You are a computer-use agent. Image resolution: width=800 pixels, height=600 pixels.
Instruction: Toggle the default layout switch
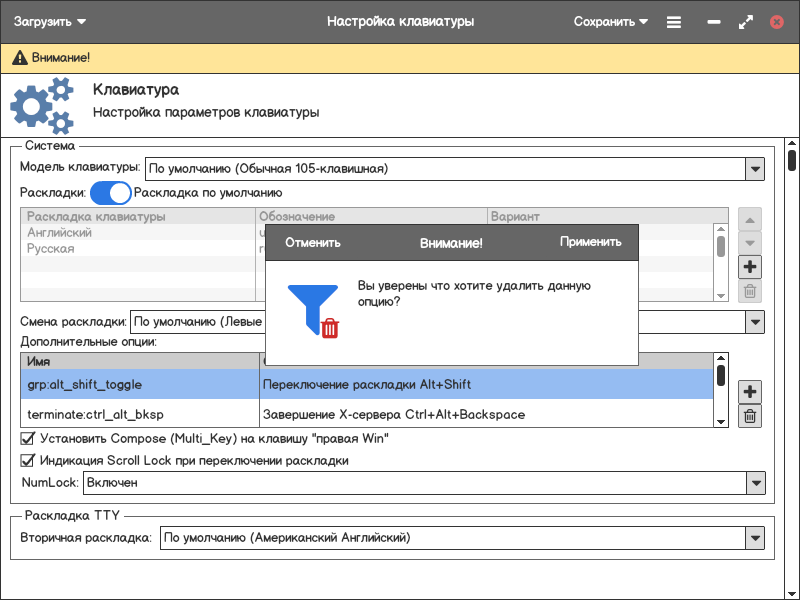click(111, 193)
